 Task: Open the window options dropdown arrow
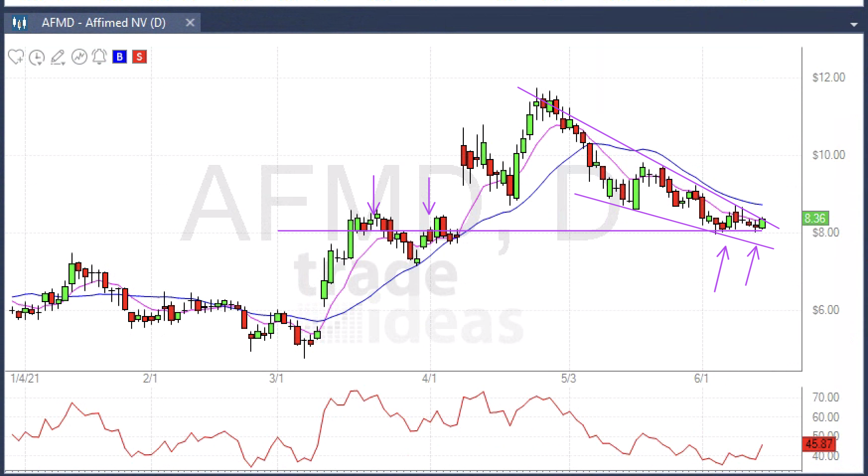point(854,24)
